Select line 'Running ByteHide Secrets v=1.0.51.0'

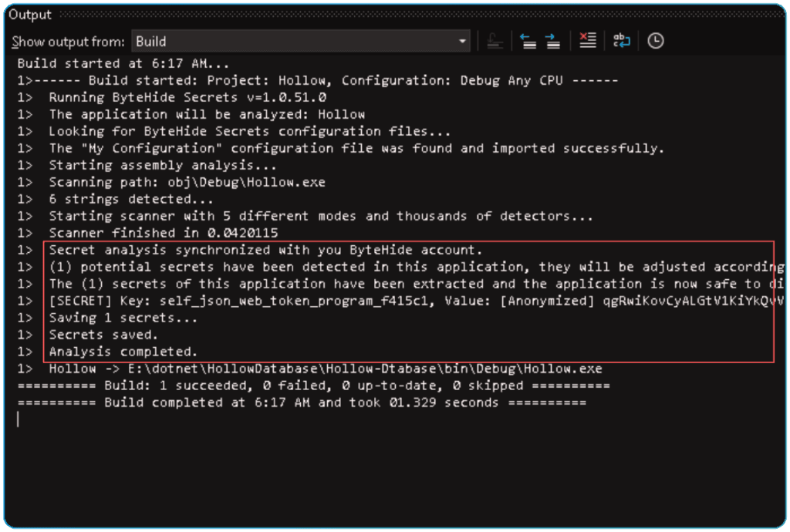[187, 98]
